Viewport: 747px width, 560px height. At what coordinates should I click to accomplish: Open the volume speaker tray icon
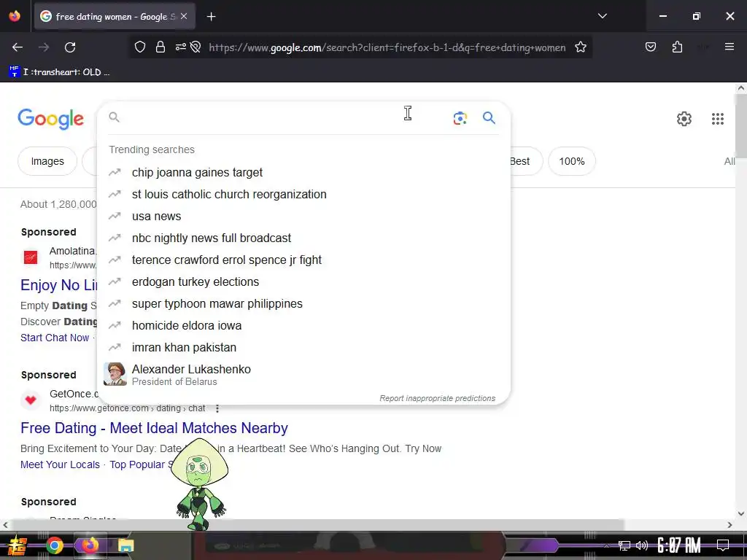tap(642, 545)
